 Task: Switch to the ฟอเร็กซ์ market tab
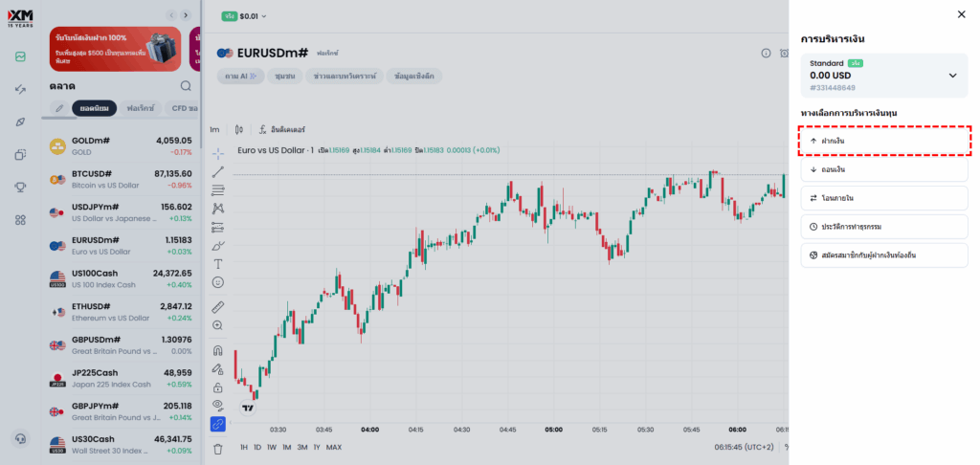click(x=140, y=108)
